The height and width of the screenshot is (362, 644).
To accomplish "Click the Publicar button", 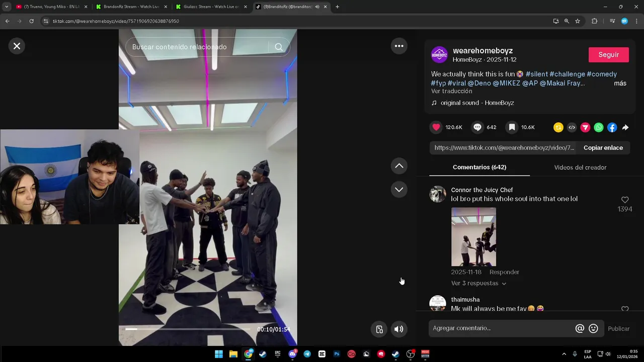I will (x=618, y=329).
